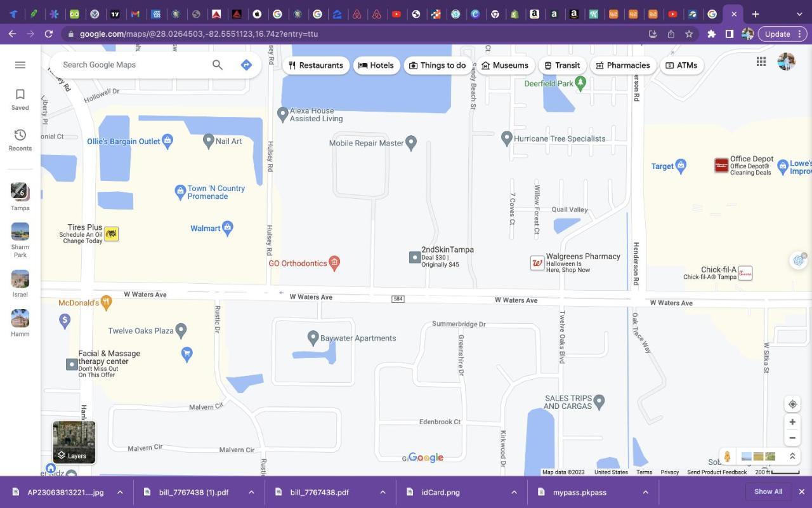The height and width of the screenshot is (508, 812).
Task: Select the Walgreens Pharmacy marker
Action: pos(537,263)
